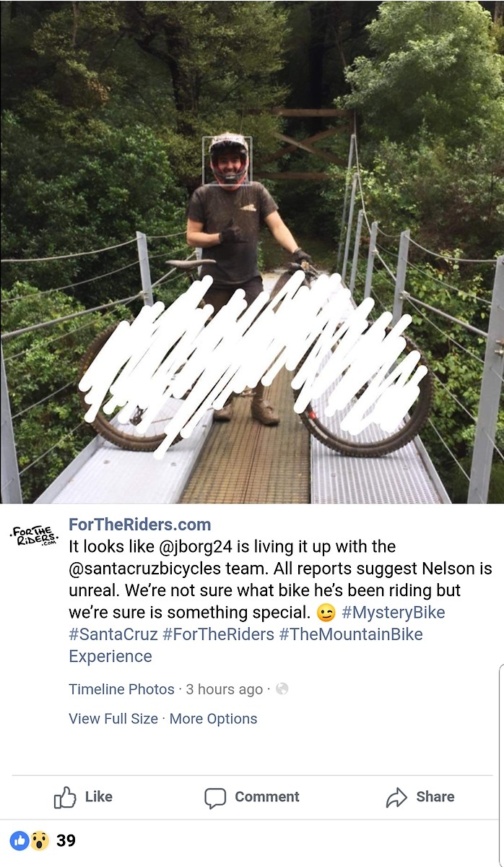Screen dimensions: 504x867
Task: Click the Share button label
Action: [x=435, y=797]
